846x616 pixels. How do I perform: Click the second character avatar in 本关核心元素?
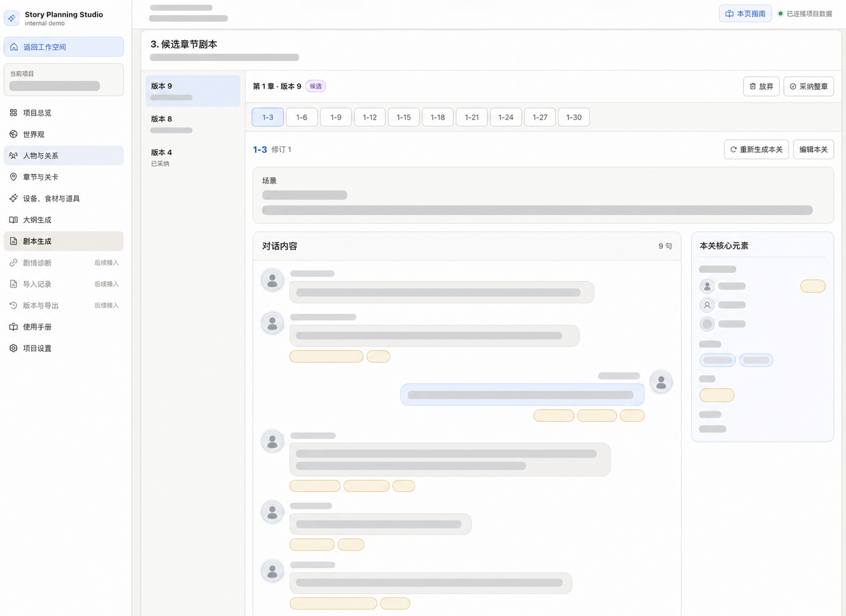coord(707,305)
